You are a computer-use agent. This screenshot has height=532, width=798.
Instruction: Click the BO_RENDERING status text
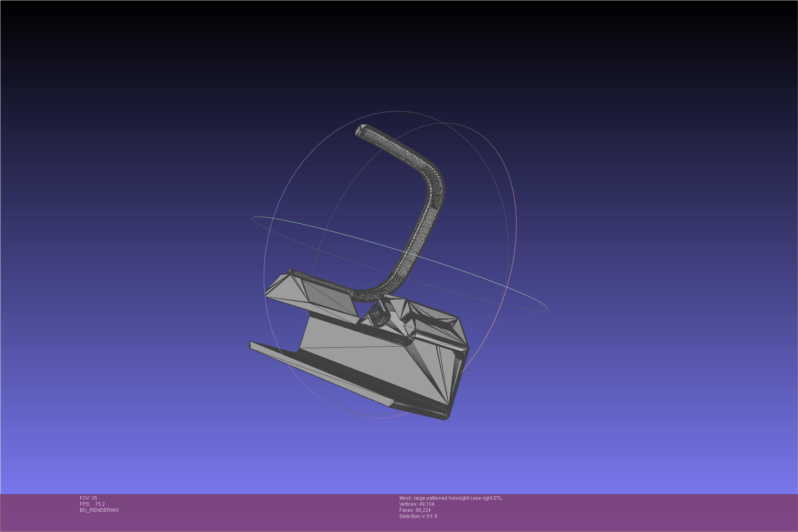[99, 510]
